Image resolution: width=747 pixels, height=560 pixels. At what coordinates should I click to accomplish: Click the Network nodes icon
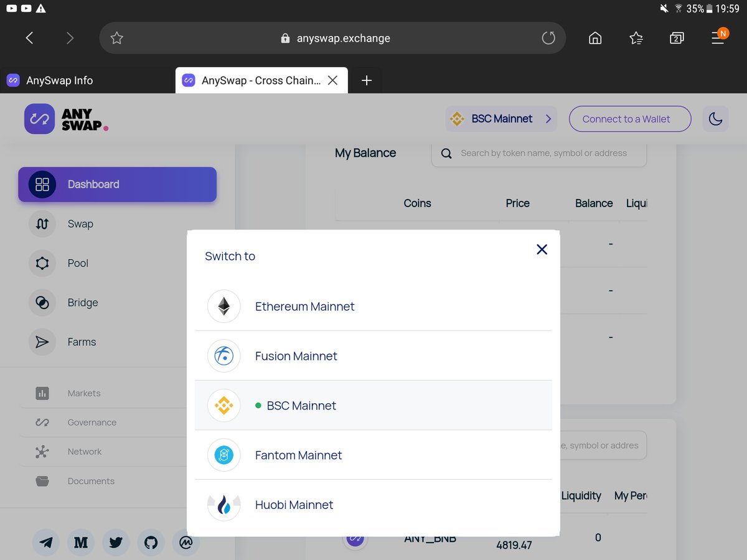(x=42, y=452)
